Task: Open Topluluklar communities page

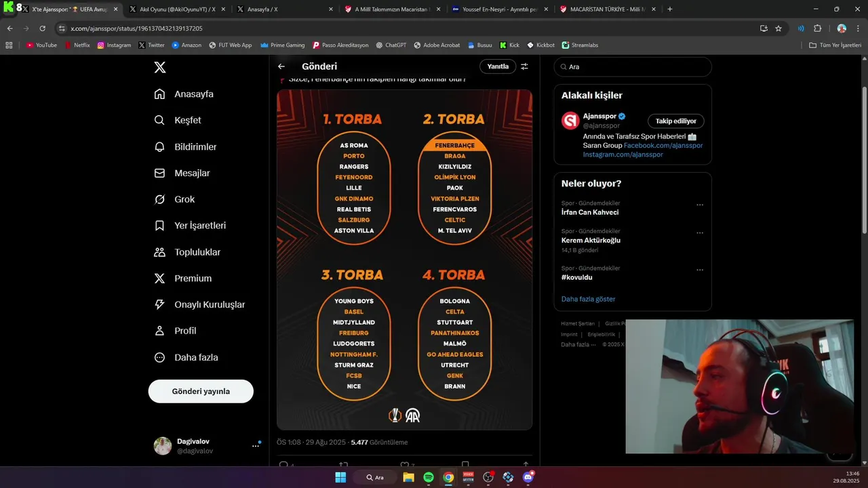Action: point(187,252)
